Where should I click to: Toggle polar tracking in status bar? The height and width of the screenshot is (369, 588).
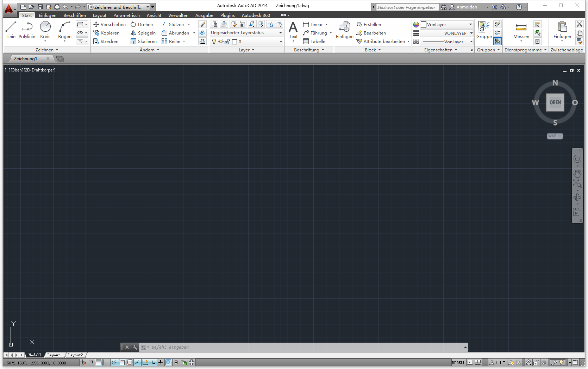click(x=114, y=362)
